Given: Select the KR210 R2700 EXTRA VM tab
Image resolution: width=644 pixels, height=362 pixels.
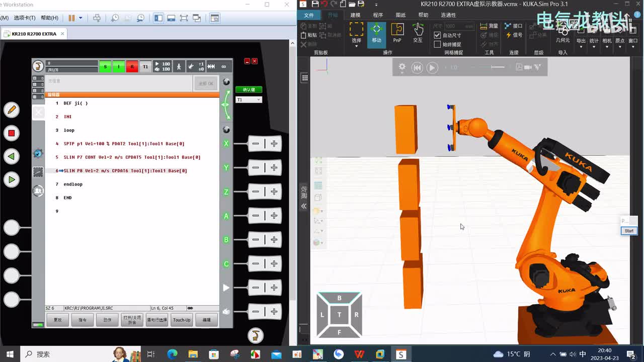Looking at the screenshot, I should (x=34, y=34).
